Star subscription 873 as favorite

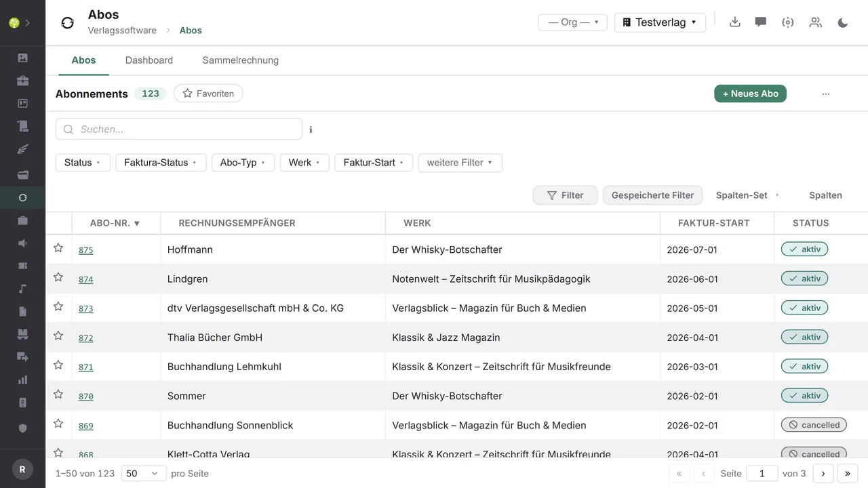58,306
